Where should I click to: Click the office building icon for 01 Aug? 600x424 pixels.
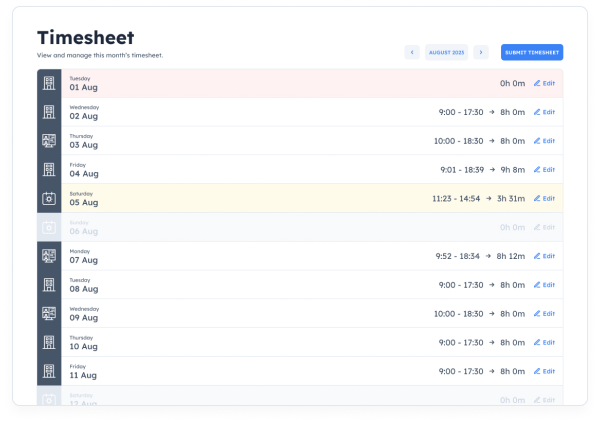49,84
